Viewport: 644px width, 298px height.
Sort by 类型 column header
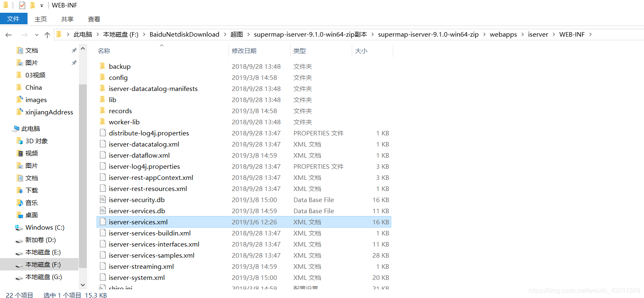300,51
